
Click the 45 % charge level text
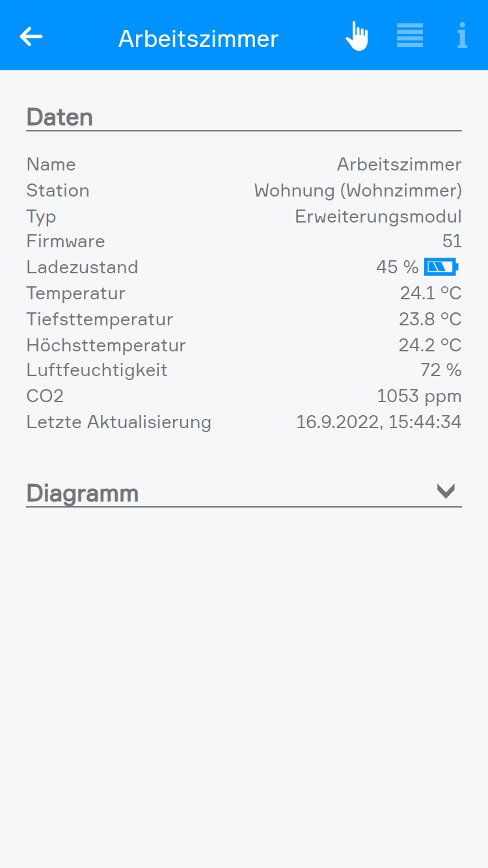tap(397, 267)
